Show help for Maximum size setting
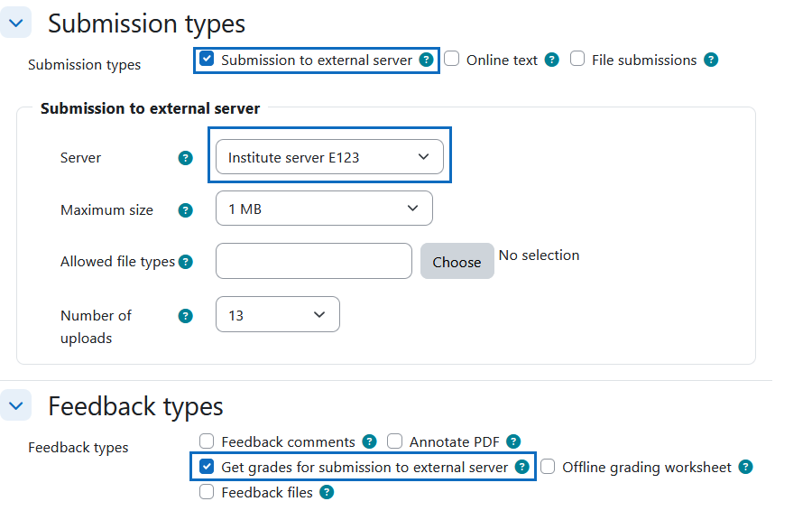 [x=186, y=210]
